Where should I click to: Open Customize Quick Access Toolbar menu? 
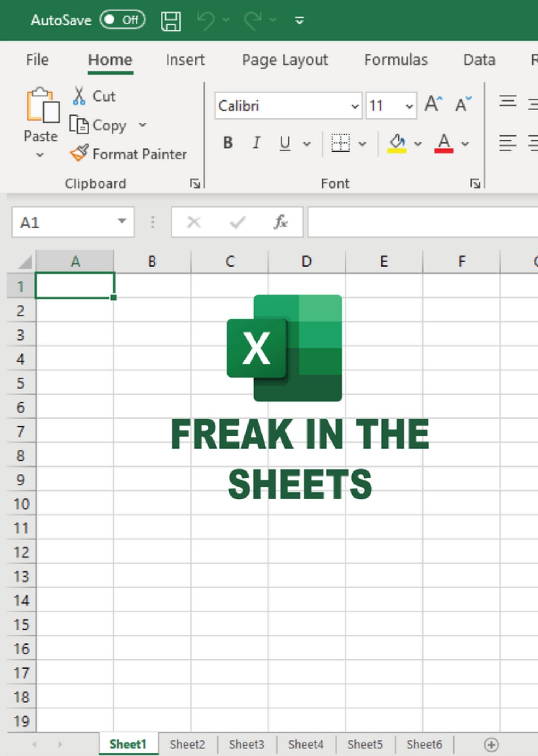pyautogui.click(x=299, y=20)
